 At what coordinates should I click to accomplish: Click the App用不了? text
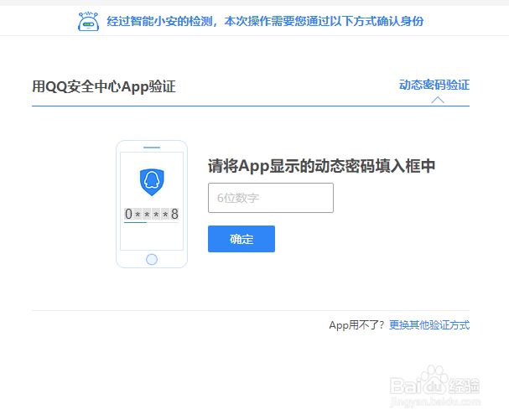click(356, 325)
